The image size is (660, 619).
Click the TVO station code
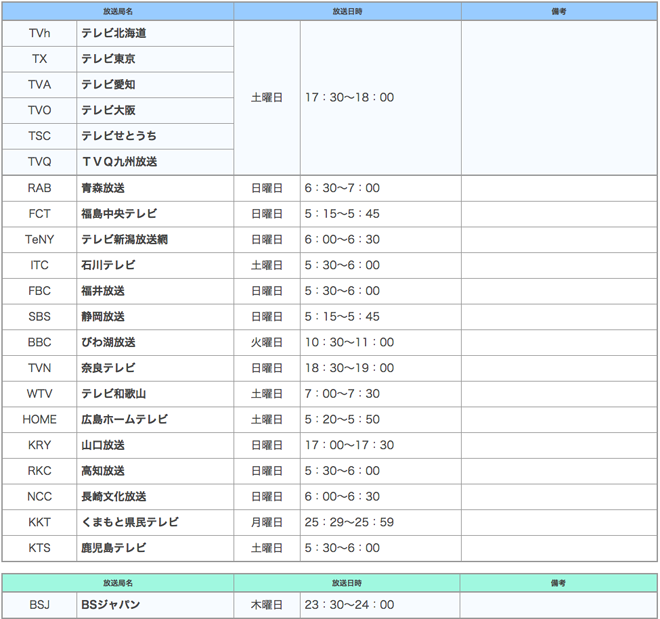40,110
